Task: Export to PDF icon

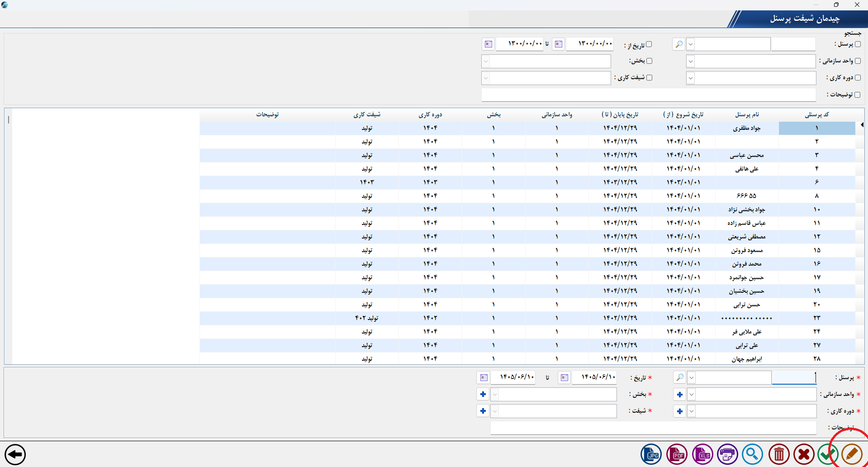Action: 677,454
